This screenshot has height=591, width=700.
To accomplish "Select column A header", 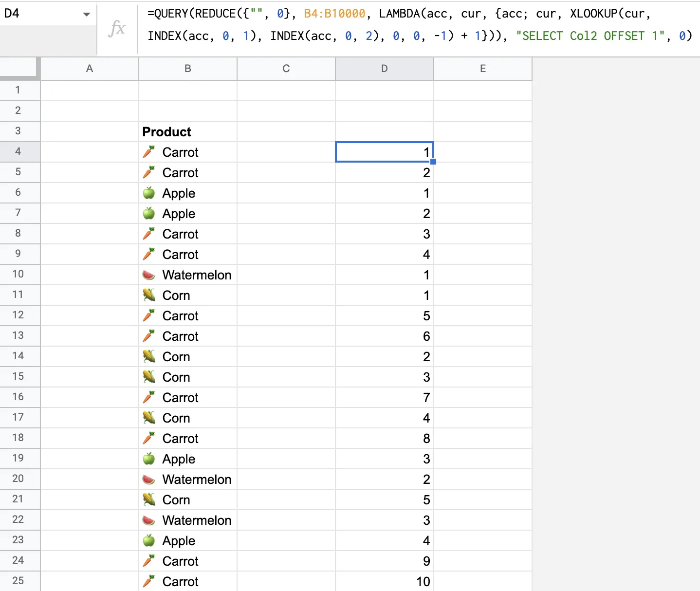I will click(x=90, y=69).
